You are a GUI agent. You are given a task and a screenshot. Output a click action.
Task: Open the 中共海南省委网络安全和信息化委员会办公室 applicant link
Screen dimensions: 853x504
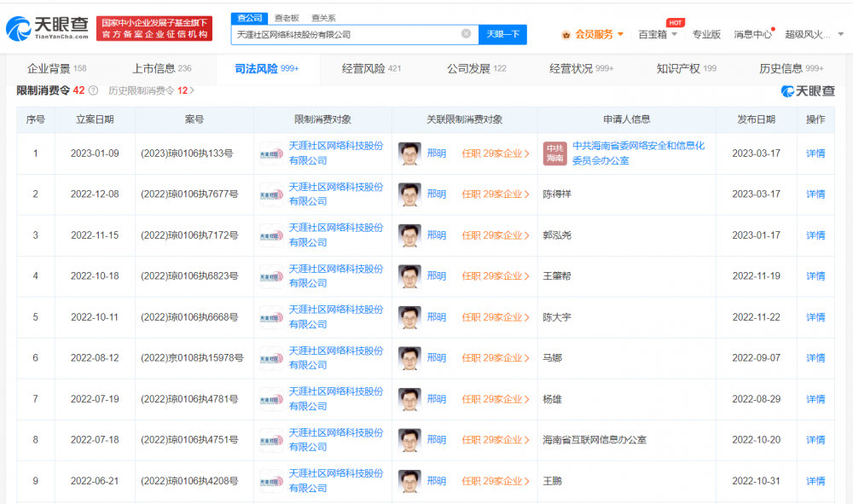click(x=638, y=154)
